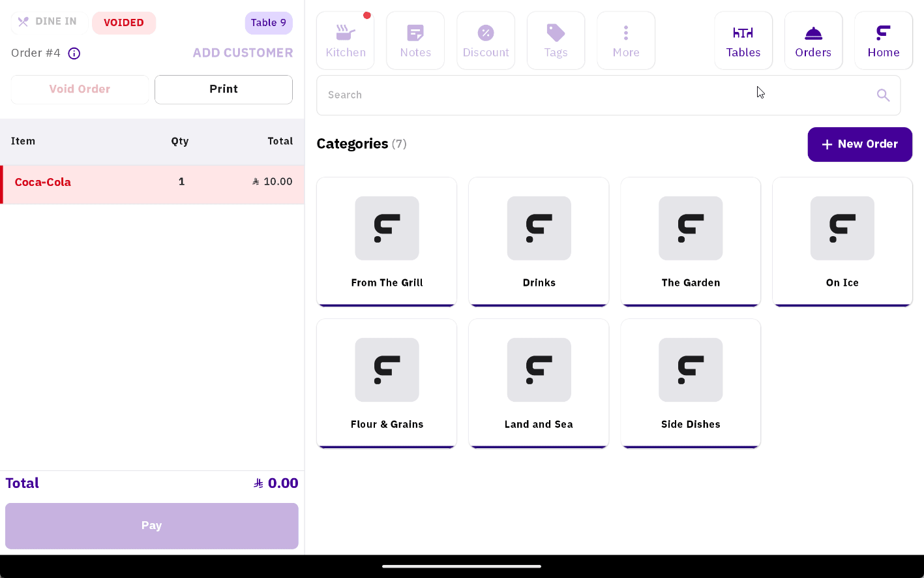
Task: Toggle the Dine In order type
Action: coord(48,22)
